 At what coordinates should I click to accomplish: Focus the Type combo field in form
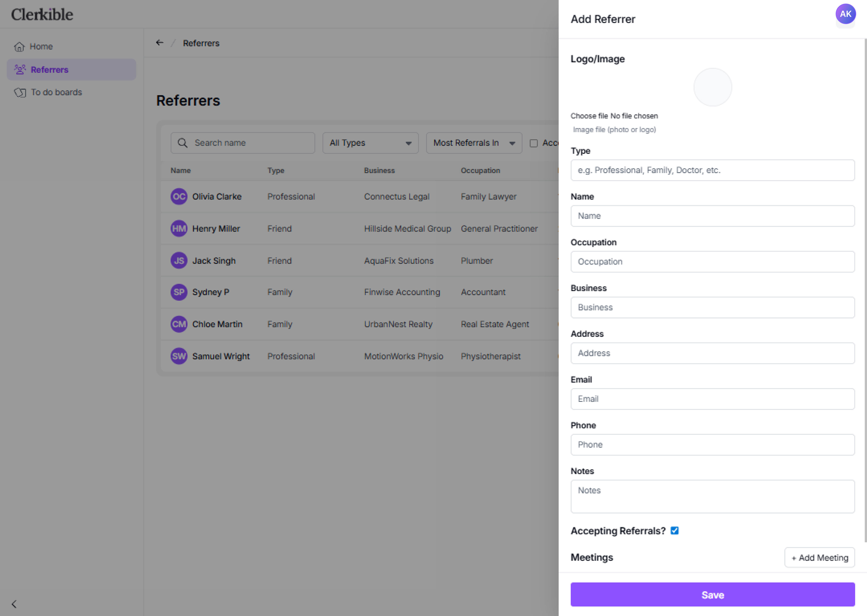click(712, 170)
